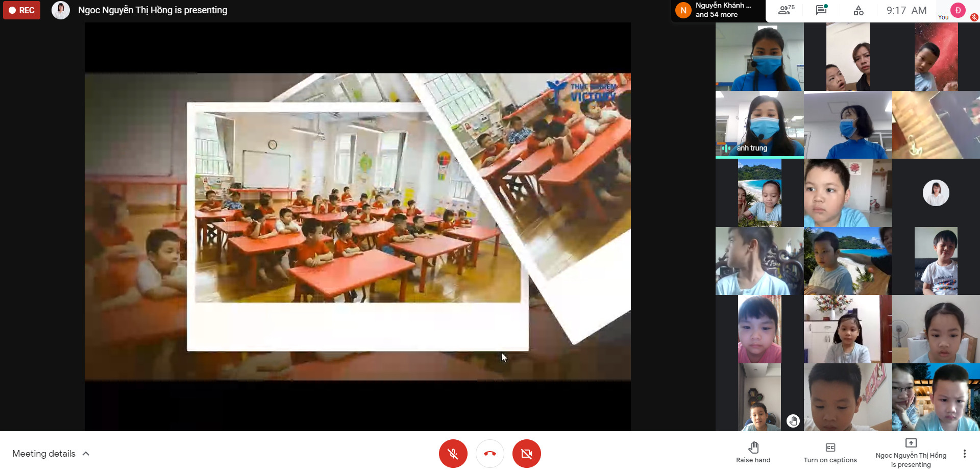Viewport: 980px width, 473px height.
Task: Open the meeting chat panel
Action: point(821,10)
